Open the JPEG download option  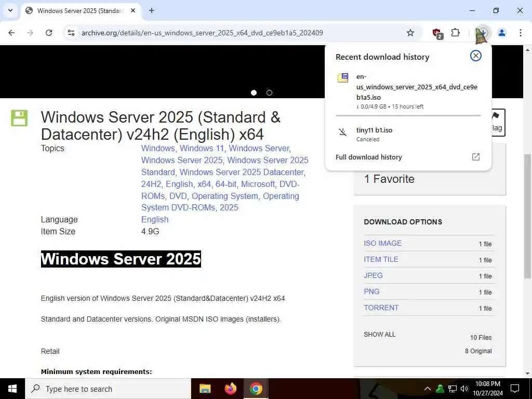[373, 275]
